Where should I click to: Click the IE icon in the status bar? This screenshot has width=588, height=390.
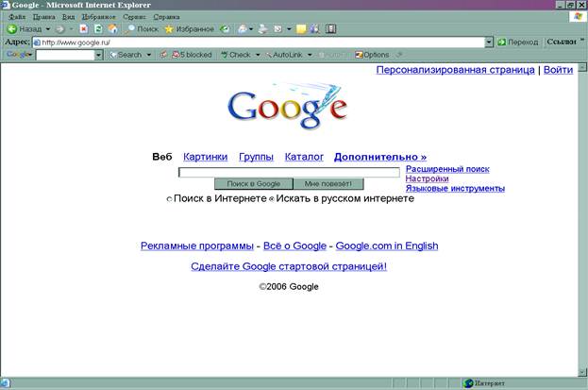(x=5, y=383)
